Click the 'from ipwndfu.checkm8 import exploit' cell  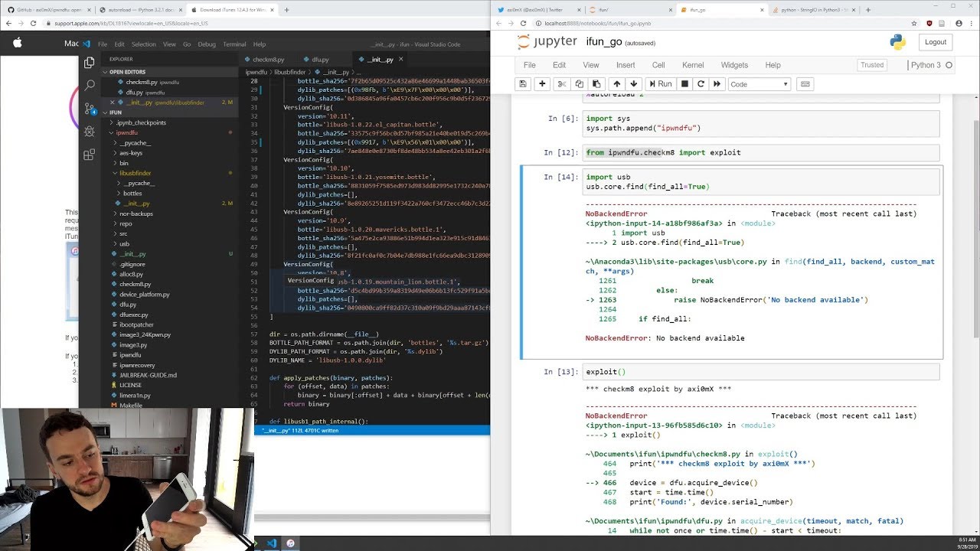761,152
